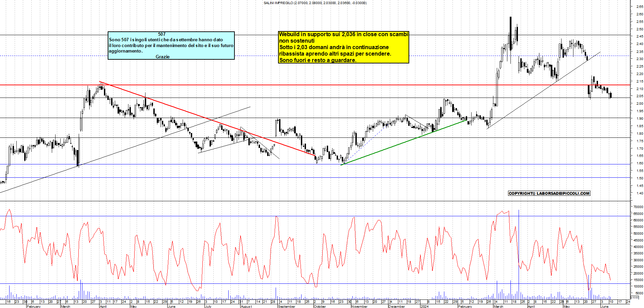The width and height of the screenshot is (644, 308).
Task: Click the 5000 volume axis label
Action: 639,293
